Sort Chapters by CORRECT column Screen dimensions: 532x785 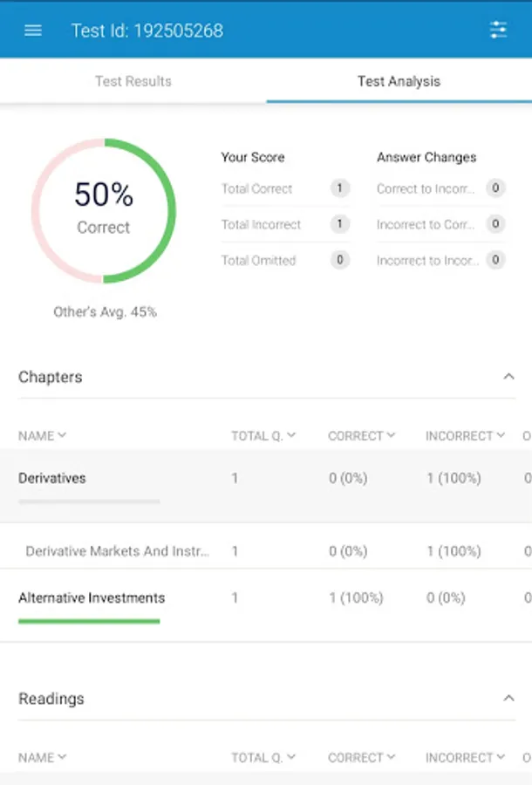pos(361,435)
